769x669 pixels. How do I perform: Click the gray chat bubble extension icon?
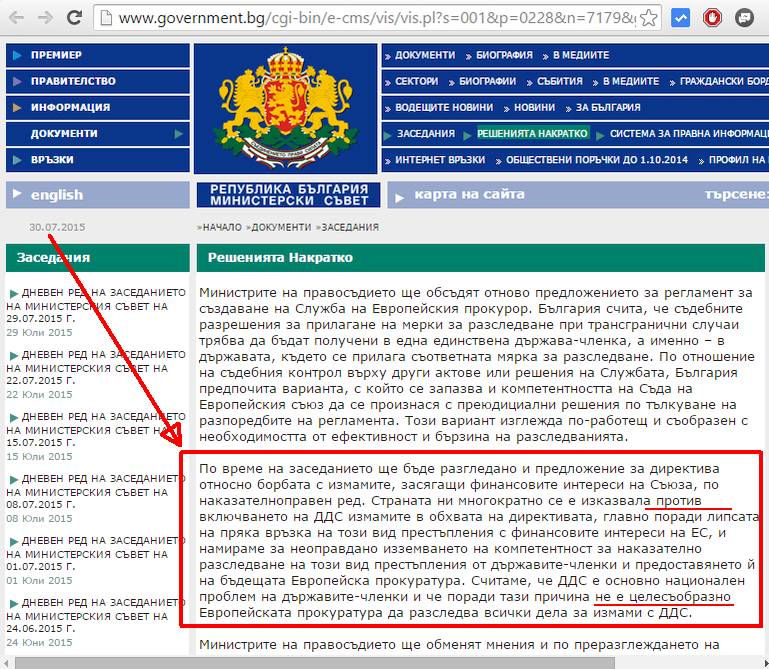(745, 18)
